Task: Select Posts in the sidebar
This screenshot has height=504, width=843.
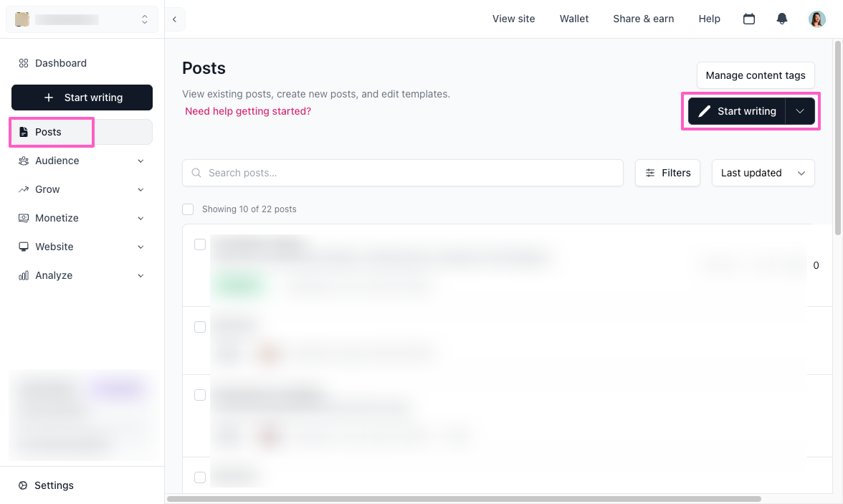Action: pos(49,132)
